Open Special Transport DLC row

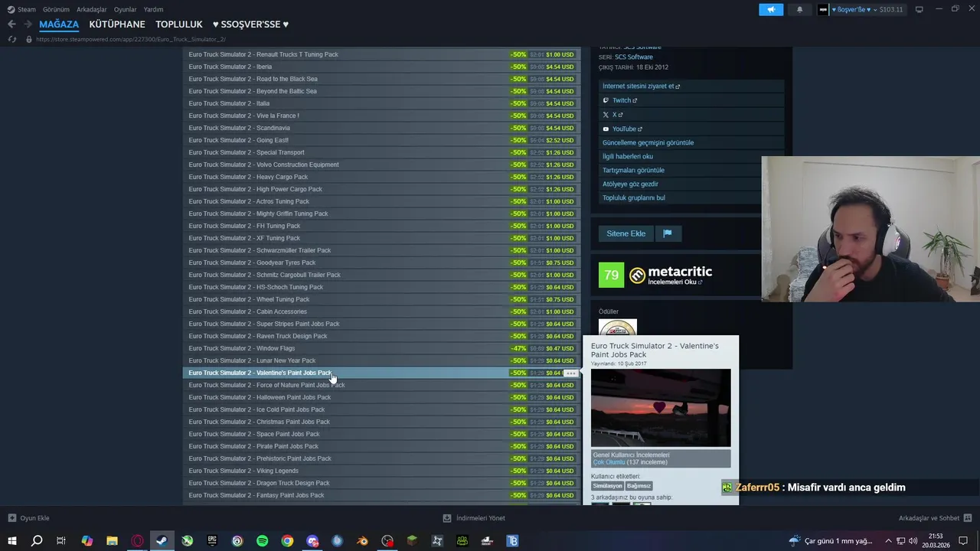tap(381, 152)
